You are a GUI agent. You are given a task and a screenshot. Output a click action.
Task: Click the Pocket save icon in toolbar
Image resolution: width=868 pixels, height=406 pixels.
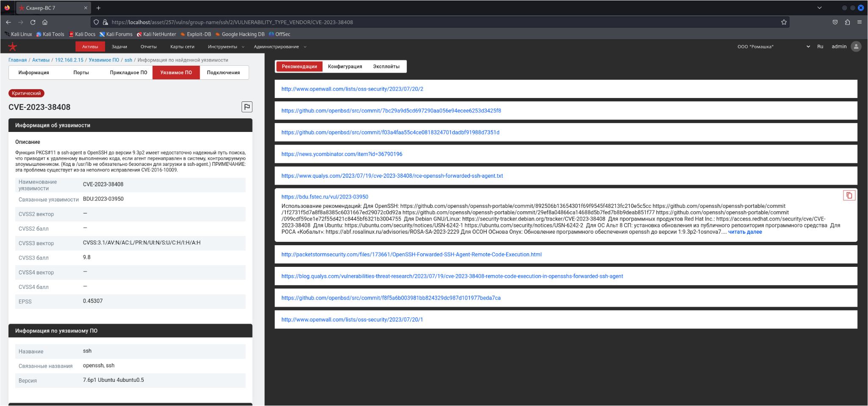point(835,22)
